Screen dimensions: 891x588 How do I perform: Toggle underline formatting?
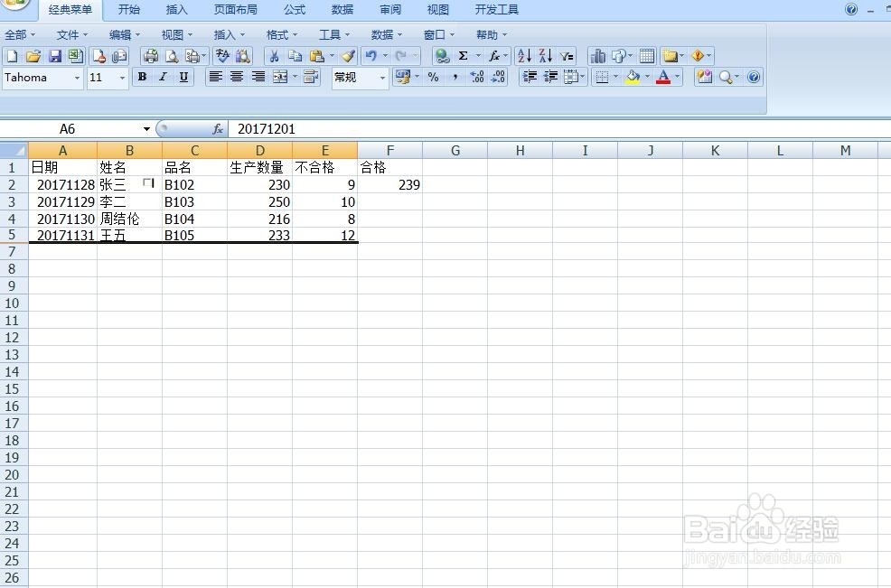[x=183, y=77]
